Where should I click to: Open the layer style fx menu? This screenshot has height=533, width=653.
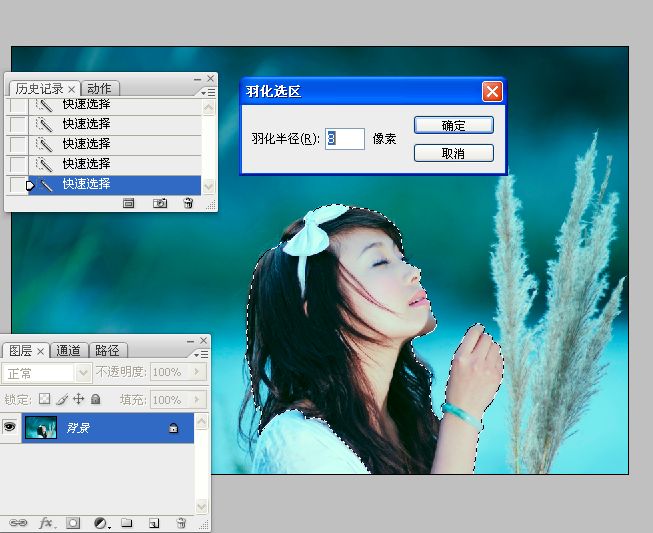(46, 522)
